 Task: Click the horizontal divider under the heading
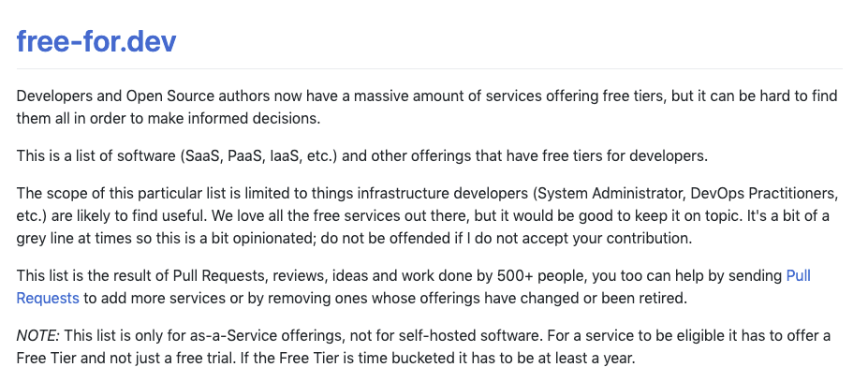point(429,68)
